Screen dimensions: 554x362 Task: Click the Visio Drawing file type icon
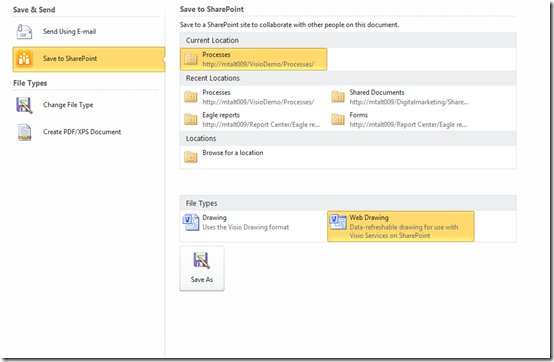tap(191, 222)
